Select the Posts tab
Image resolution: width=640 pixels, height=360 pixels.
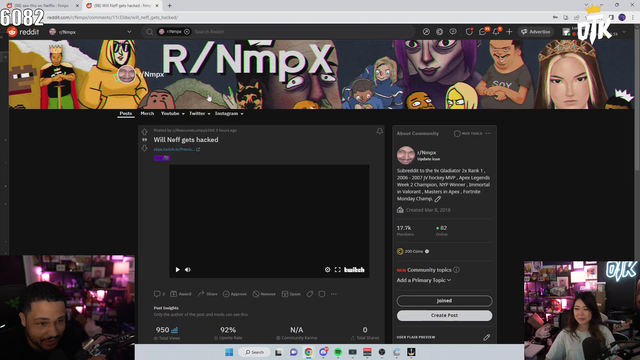pos(126,113)
